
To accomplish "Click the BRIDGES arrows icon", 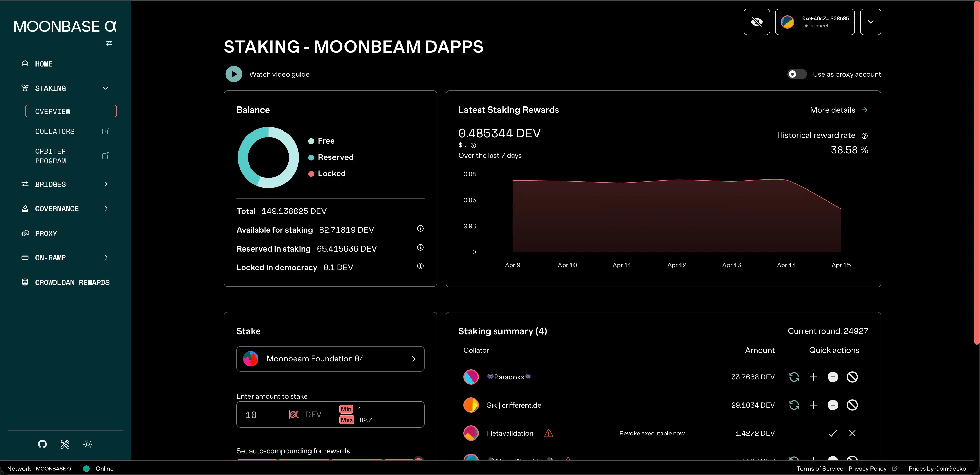I will 25,184.
